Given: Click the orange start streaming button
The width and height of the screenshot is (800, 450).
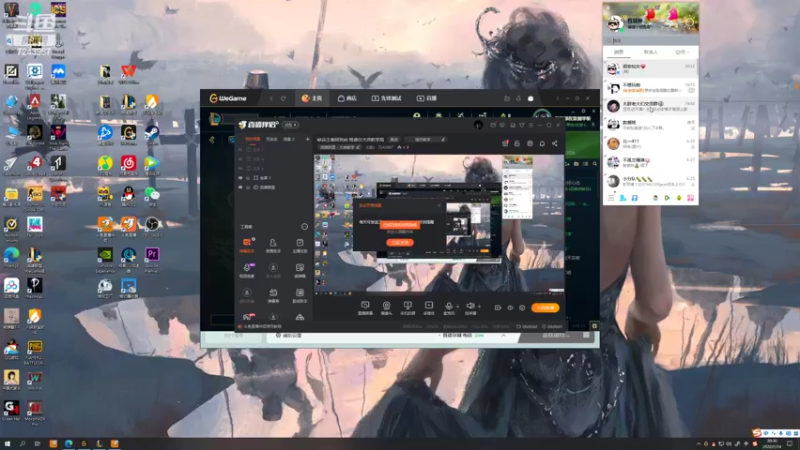Looking at the screenshot, I should click(x=545, y=308).
